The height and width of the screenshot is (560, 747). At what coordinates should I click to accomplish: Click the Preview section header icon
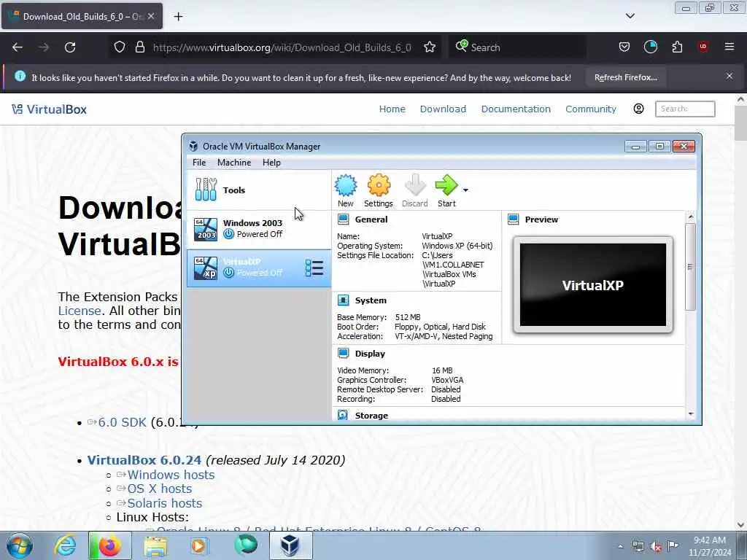[513, 219]
